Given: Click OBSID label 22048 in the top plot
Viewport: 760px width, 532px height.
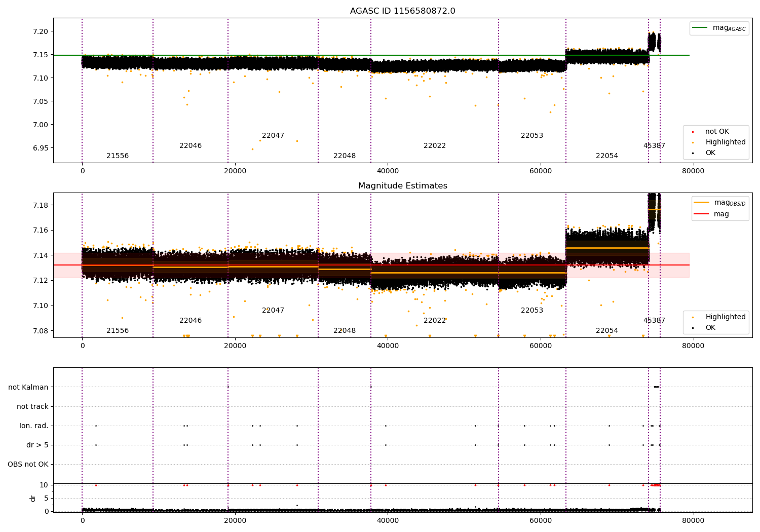Looking at the screenshot, I should click(345, 156).
